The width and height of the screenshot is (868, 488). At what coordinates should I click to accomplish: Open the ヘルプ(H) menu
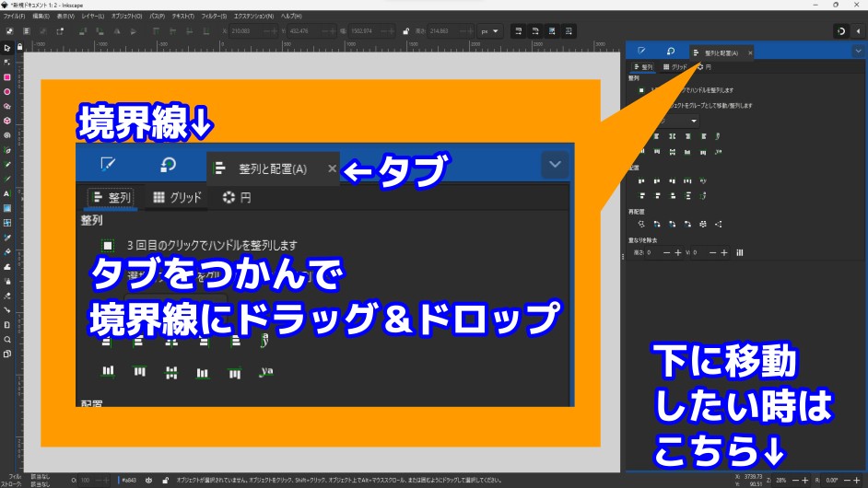click(291, 16)
